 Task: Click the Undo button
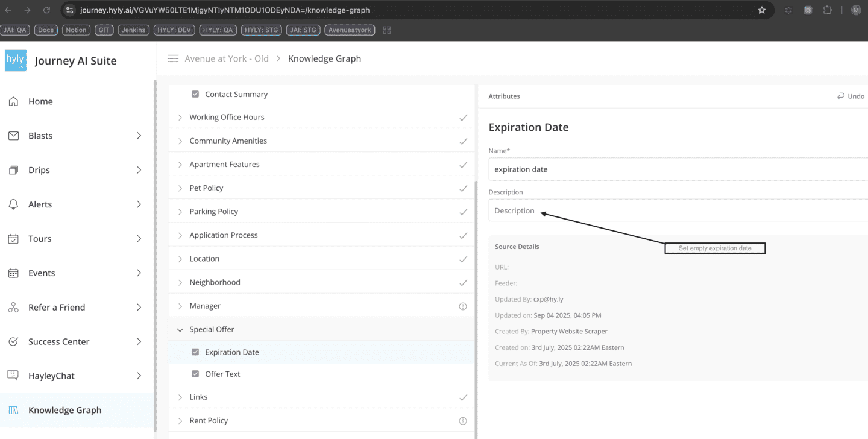(x=851, y=96)
